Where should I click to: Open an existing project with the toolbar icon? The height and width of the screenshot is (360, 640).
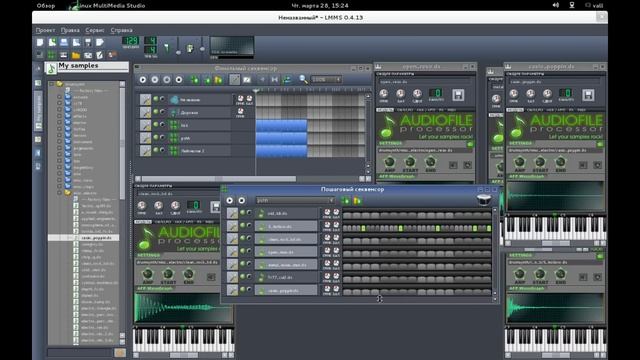coord(64,42)
